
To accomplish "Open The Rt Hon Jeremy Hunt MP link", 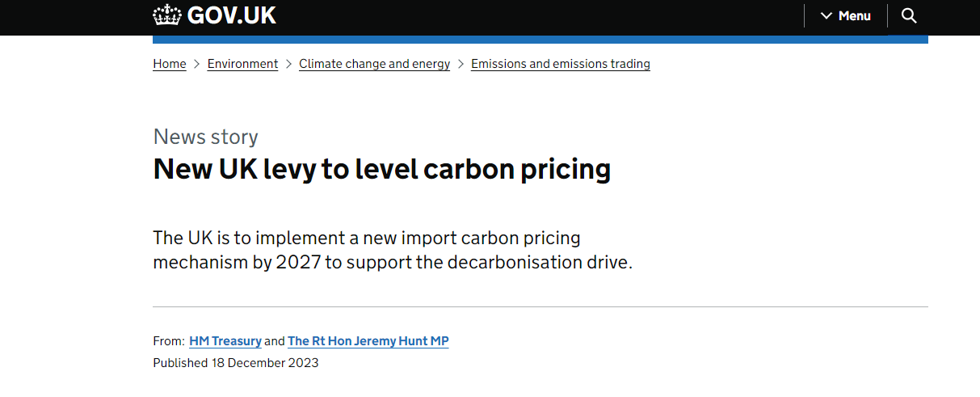I will click(368, 341).
